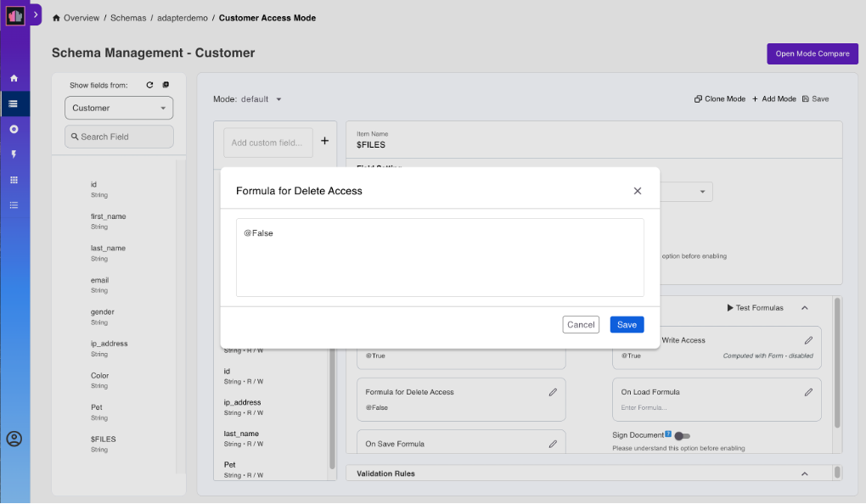
Task: Click the formulas panel scrollbar
Action: coord(837,362)
